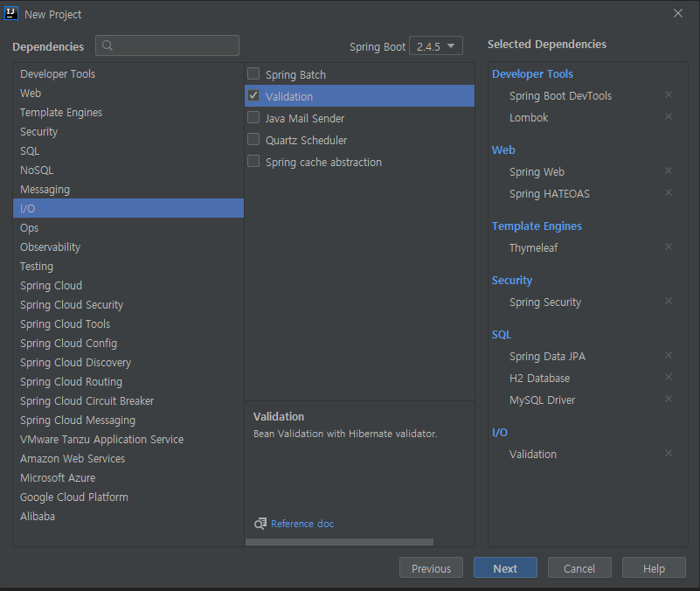The image size is (700, 591).
Task: Remove Spring HATEOAS from selected dependencies
Action: pos(669,192)
